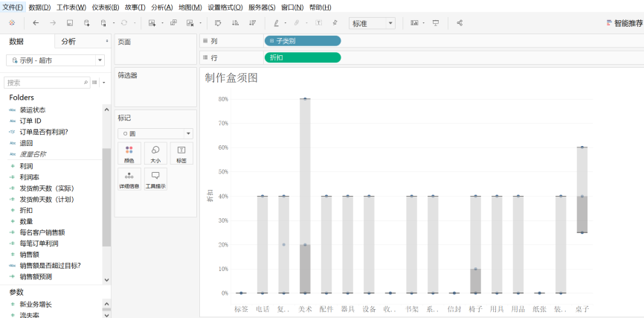The width and height of the screenshot is (644, 318).
Task: Open the 工作表(W) menu
Action: [71, 7]
